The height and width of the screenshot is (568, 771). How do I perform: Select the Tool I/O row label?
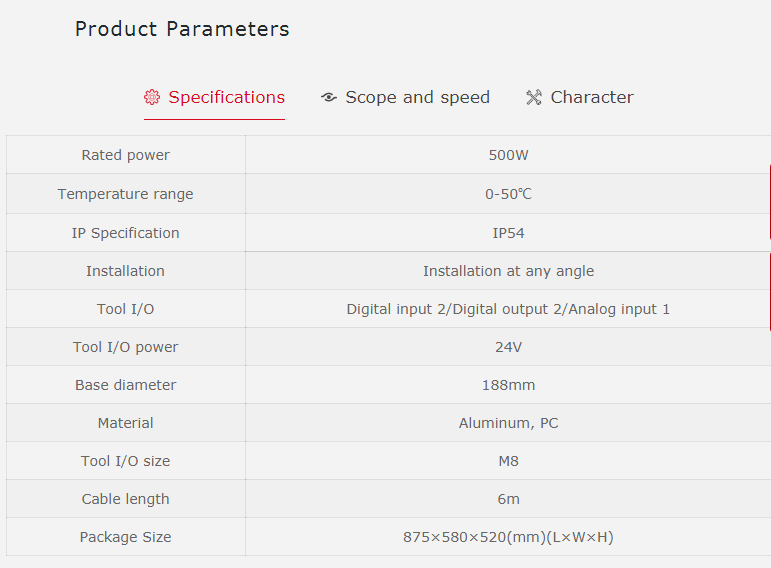tap(125, 309)
